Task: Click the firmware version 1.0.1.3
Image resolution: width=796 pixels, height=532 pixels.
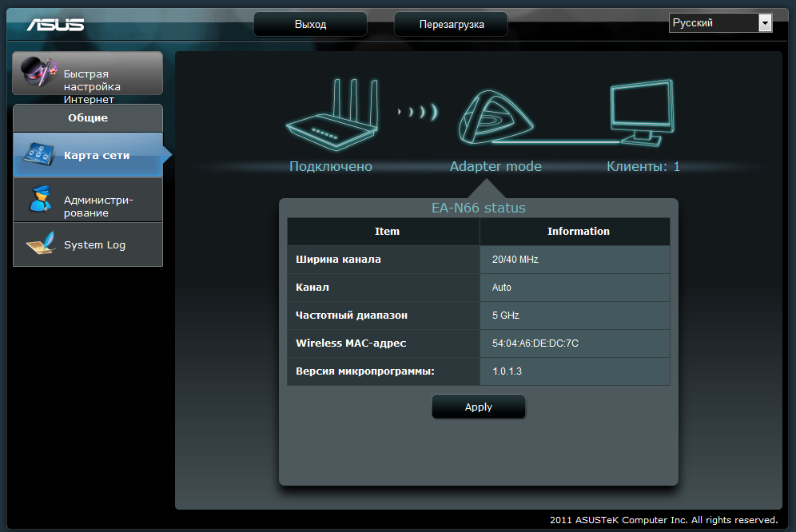Action: click(x=507, y=371)
